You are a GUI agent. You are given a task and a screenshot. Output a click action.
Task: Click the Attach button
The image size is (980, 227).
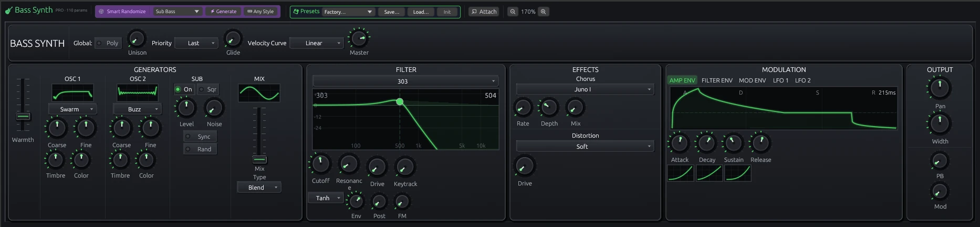(483, 12)
